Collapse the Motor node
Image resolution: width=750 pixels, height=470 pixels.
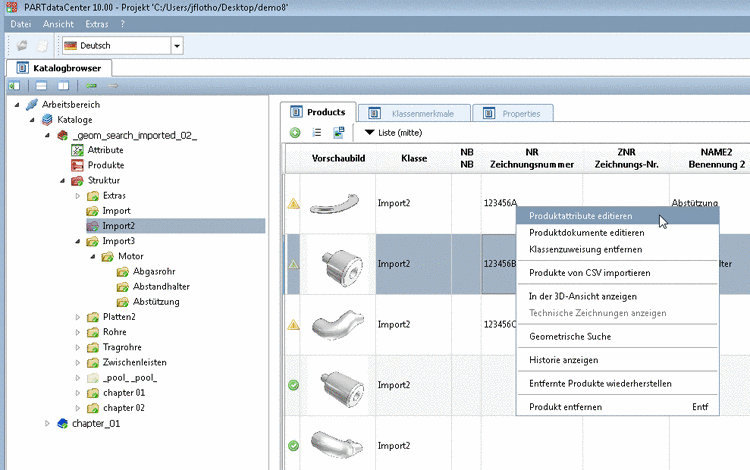(x=93, y=257)
